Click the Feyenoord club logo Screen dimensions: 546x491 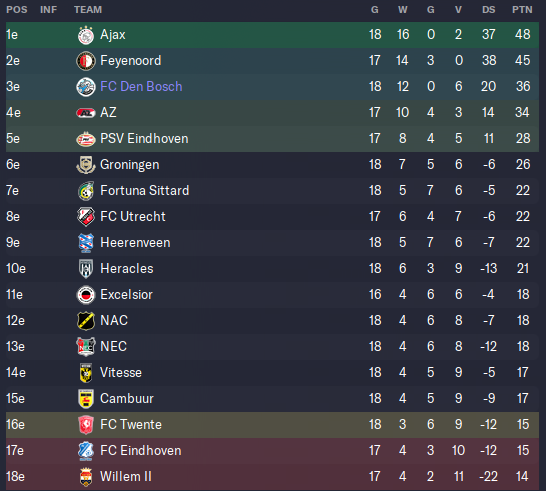pos(86,61)
